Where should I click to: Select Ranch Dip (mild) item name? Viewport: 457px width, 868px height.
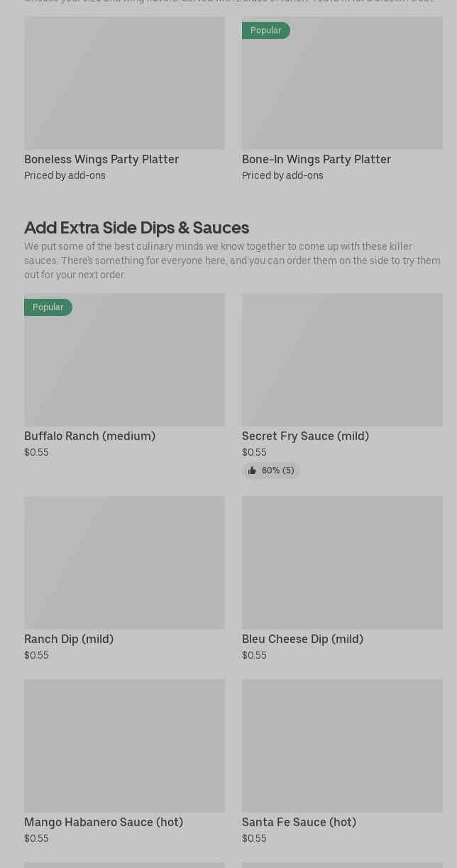69,639
